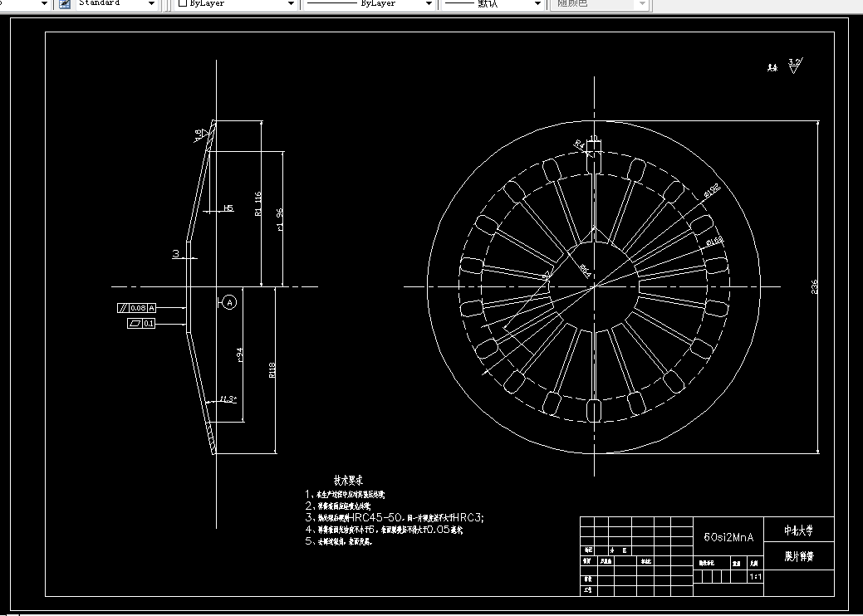The height and width of the screenshot is (616, 863).
Task: Select the R118 dimension text
Action: 272,369
